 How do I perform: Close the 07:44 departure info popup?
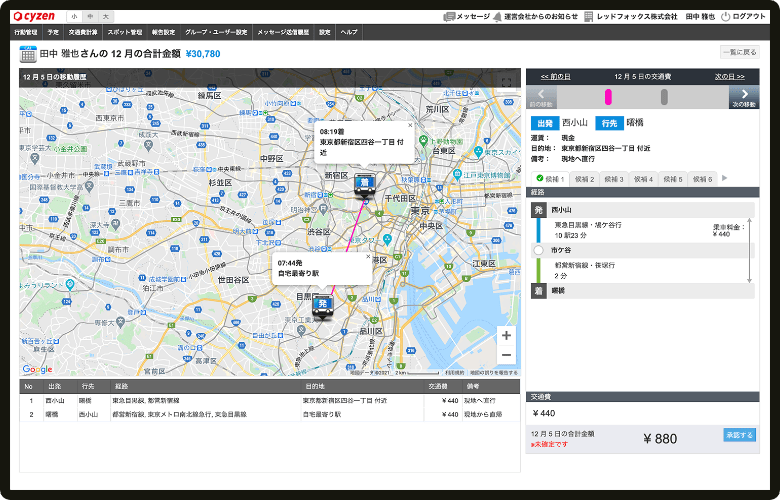click(367, 258)
